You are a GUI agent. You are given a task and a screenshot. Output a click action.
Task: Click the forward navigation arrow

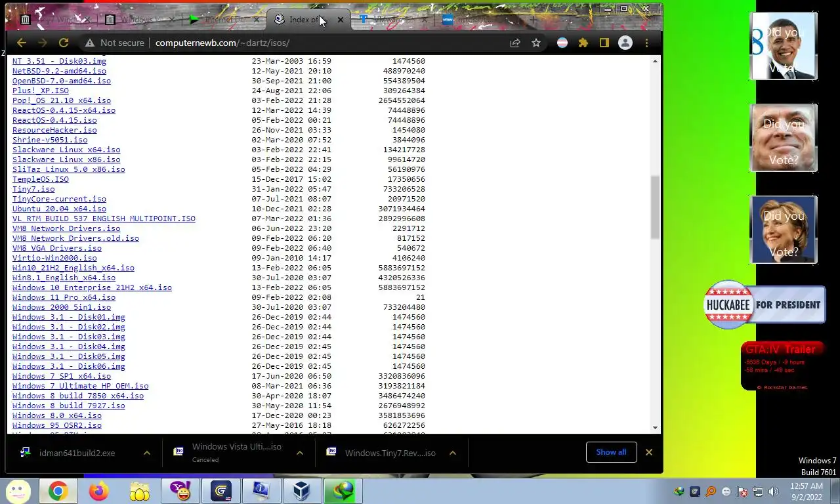pos(43,43)
